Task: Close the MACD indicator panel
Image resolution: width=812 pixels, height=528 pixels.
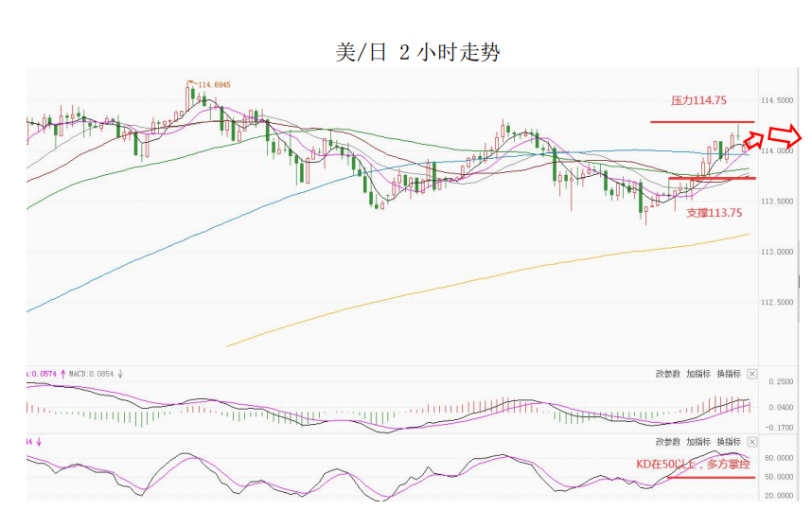Action: (752, 375)
